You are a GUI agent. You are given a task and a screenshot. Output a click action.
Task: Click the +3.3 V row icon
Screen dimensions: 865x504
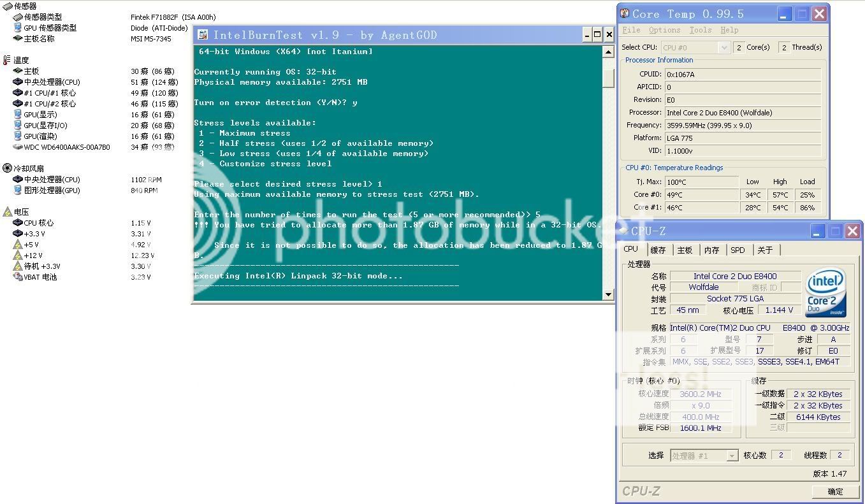[18, 233]
